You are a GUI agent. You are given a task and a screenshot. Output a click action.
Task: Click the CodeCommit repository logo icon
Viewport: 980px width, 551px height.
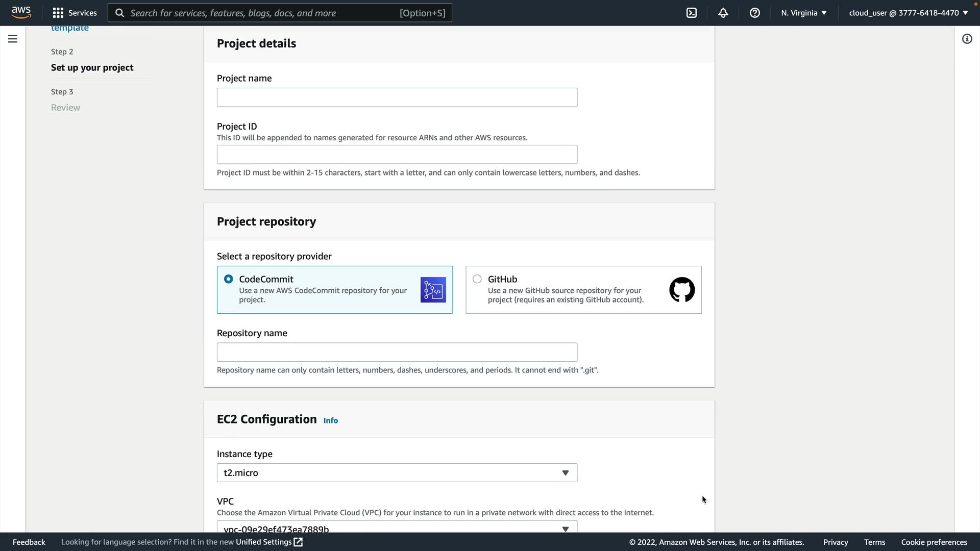coord(433,290)
